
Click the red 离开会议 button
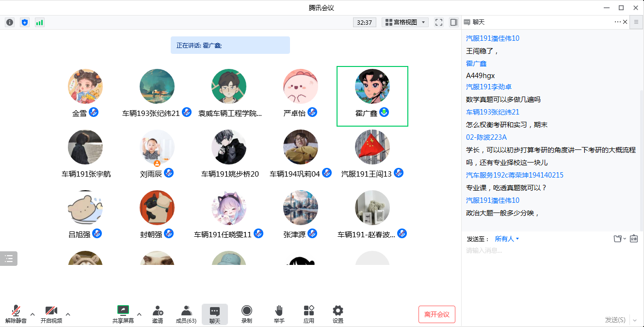[x=436, y=314]
